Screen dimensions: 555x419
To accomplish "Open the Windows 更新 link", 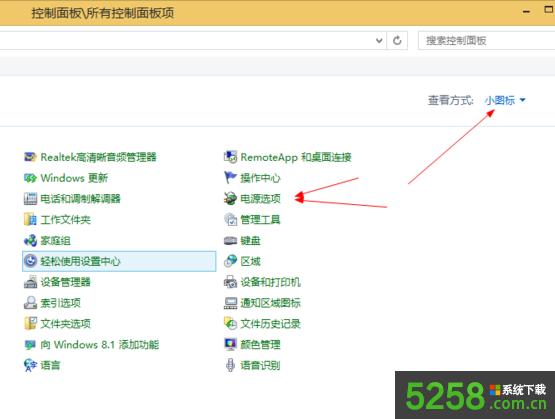I will coord(74,178).
